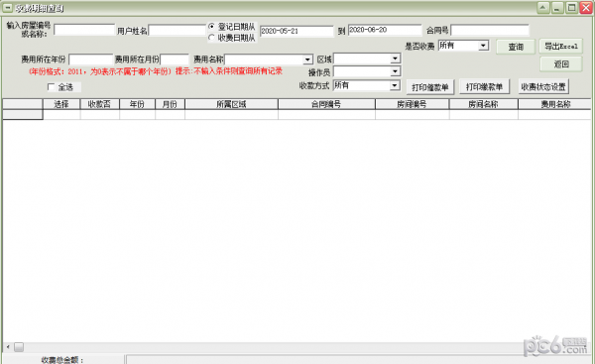Click the 收款否 column header
This screenshot has height=364, width=595.
pyautogui.click(x=99, y=104)
